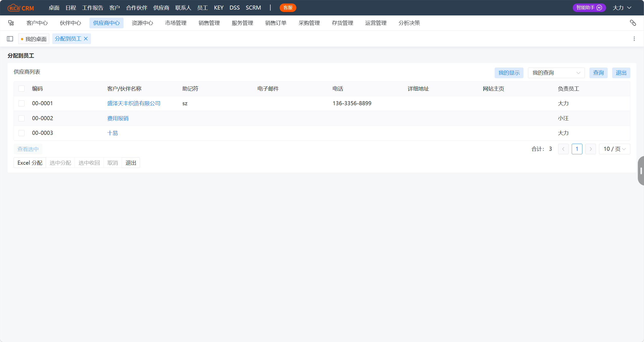The height and width of the screenshot is (342, 644).
Task: Click the paperclip attachment icon
Action: point(633,23)
